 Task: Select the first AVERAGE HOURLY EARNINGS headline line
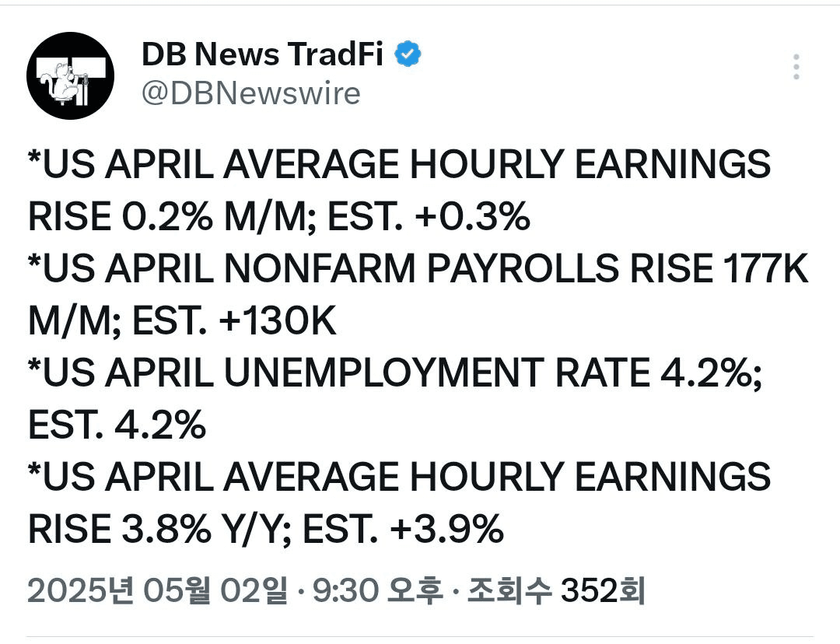coord(400,164)
